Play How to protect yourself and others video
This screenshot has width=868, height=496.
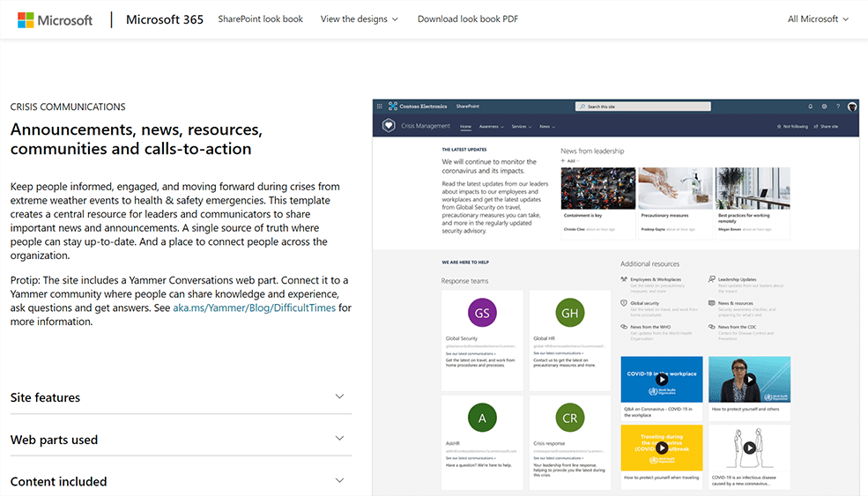pyautogui.click(x=750, y=379)
